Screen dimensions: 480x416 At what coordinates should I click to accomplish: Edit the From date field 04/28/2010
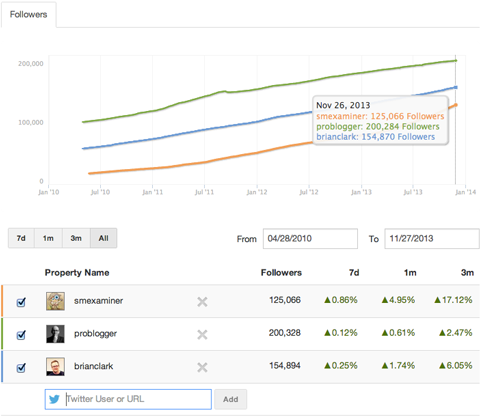tap(310, 239)
